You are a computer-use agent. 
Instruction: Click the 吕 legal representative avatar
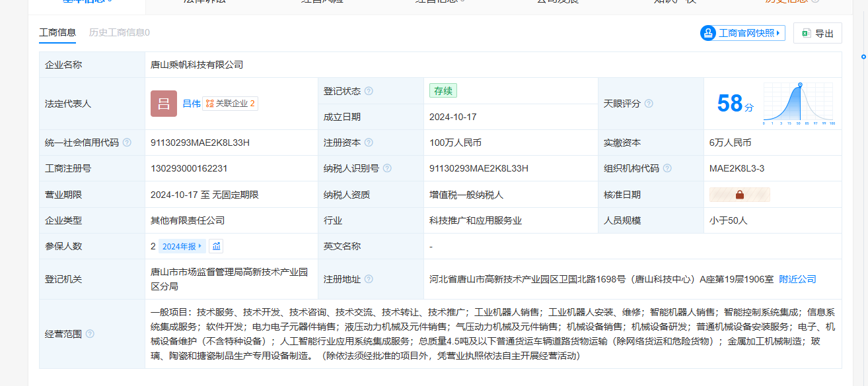[164, 104]
